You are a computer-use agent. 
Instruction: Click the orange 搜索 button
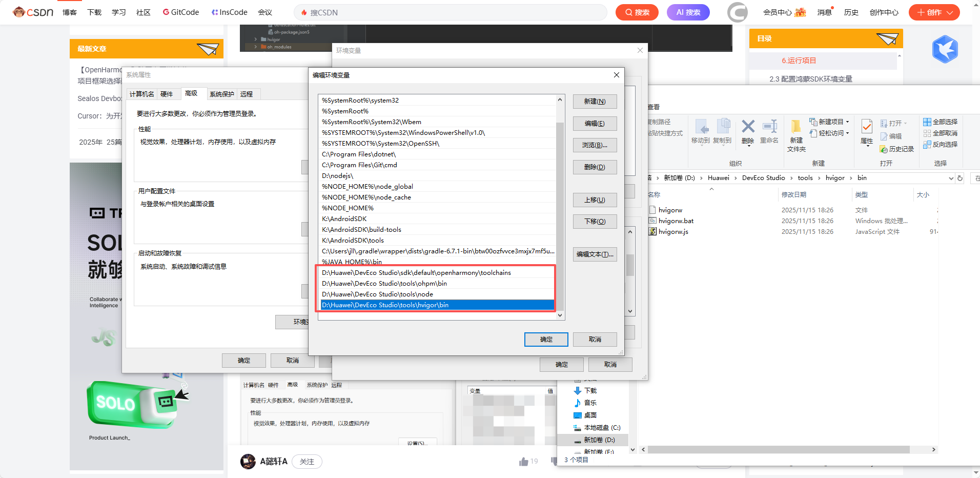click(x=637, y=12)
